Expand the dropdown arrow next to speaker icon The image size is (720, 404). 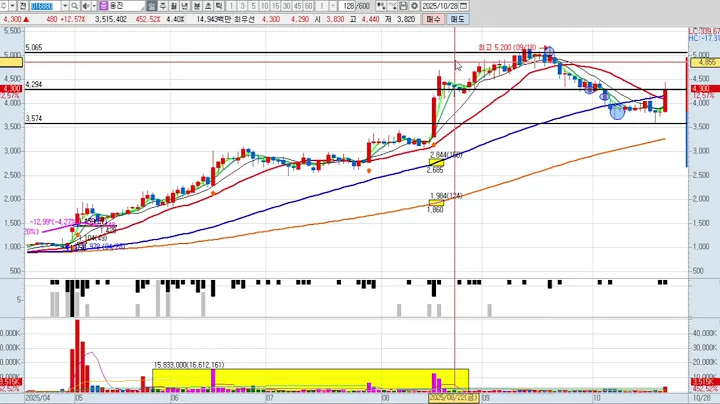(x=94, y=6)
